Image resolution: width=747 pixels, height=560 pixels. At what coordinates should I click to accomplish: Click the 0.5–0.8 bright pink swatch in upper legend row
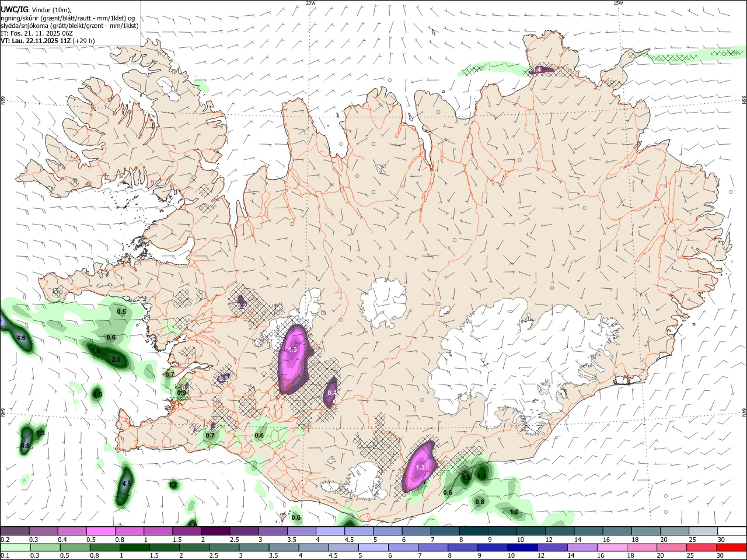point(100,531)
